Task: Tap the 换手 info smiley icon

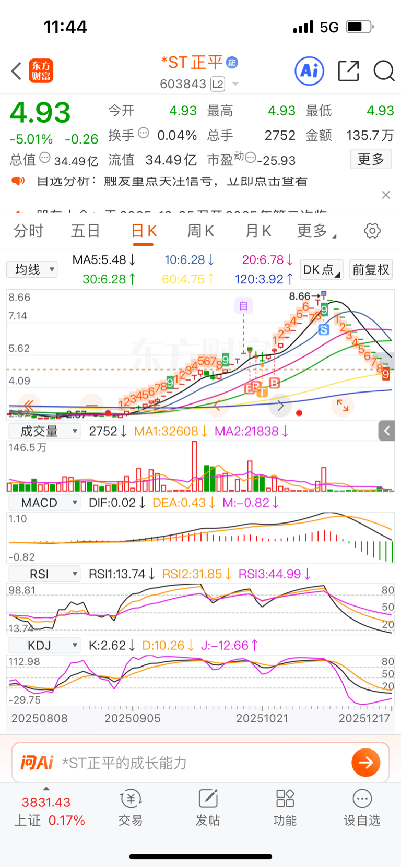Action: 144,133
